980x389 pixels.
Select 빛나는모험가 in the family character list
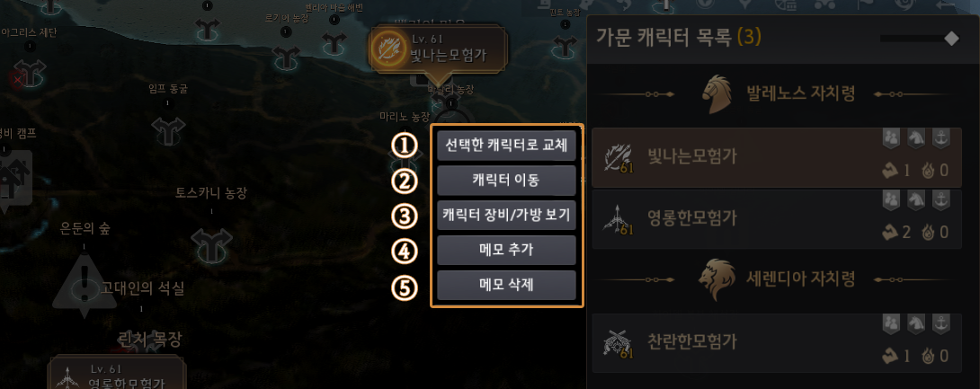[x=776, y=158]
